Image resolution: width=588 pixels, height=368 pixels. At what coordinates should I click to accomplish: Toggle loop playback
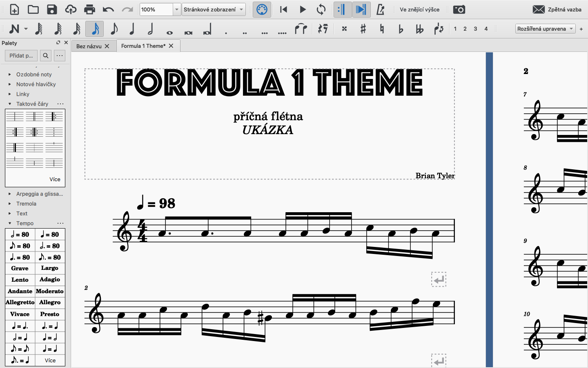click(321, 9)
